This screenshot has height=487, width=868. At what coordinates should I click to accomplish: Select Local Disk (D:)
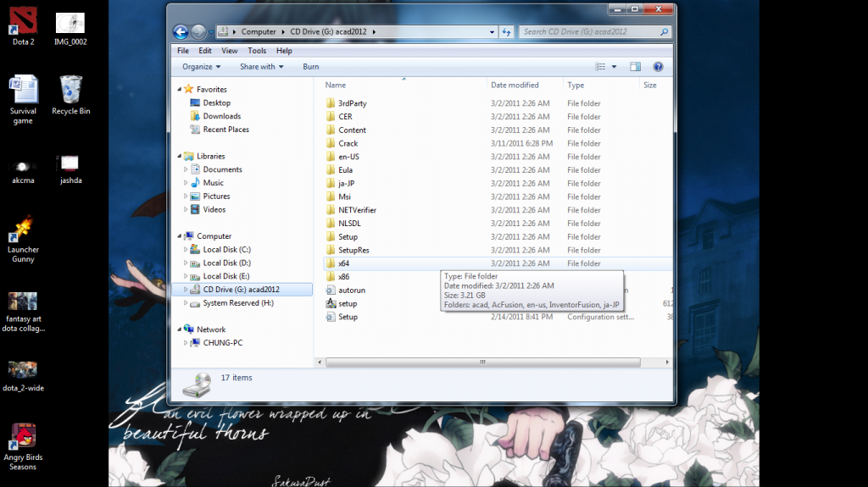tap(226, 263)
